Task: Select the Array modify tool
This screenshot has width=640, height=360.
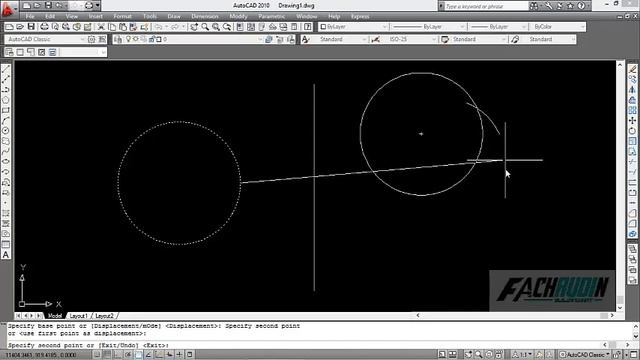Action: tap(632, 110)
